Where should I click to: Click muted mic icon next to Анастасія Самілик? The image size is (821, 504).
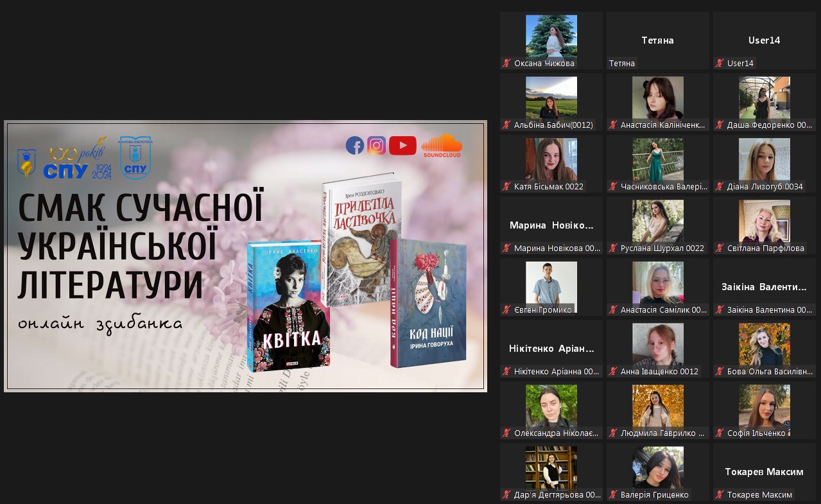613,309
